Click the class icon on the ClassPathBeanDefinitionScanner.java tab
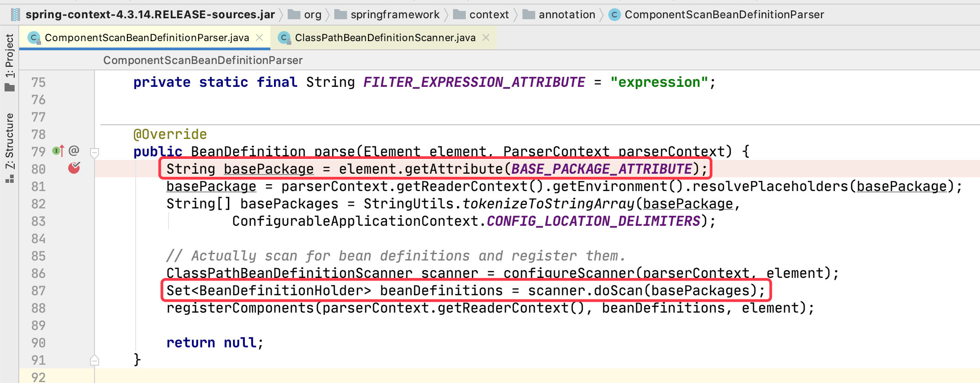 click(284, 37)
